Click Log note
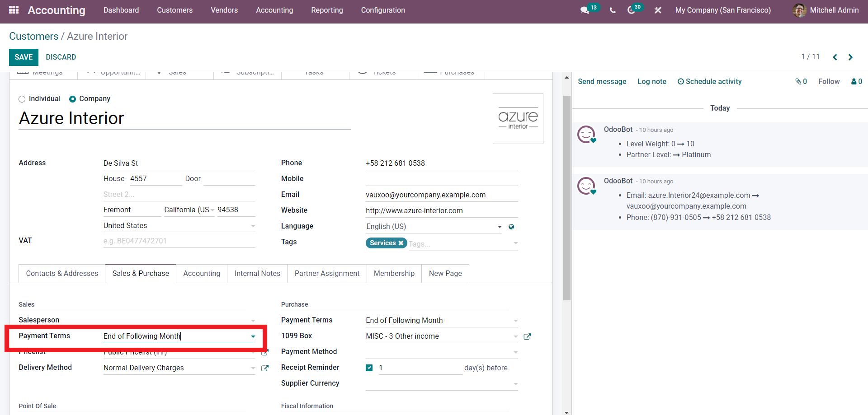The height and width of the screenshot is (415, 868). click(651, 82)
